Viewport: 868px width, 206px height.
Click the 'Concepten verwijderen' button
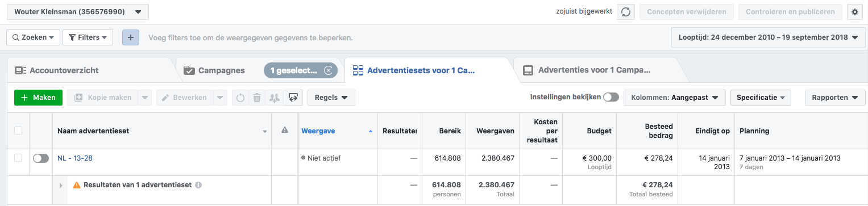click(x=686, y=12)
